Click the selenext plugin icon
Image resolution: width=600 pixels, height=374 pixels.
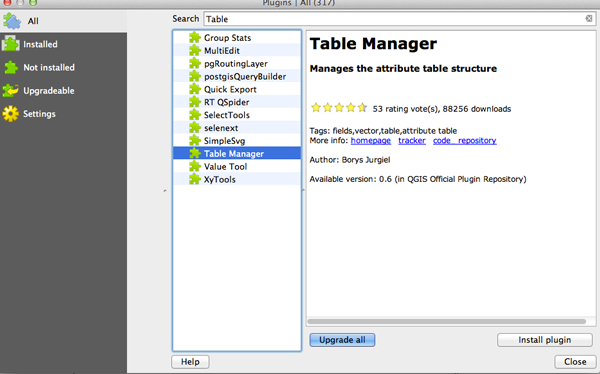pyautogui.click(x=195, y=127)
